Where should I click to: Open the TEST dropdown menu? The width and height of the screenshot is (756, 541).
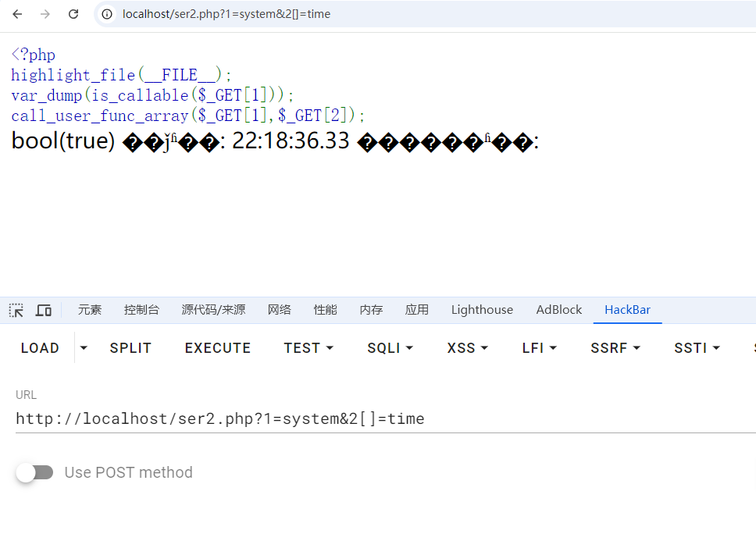pyautogui.click(x=308, y=348)
